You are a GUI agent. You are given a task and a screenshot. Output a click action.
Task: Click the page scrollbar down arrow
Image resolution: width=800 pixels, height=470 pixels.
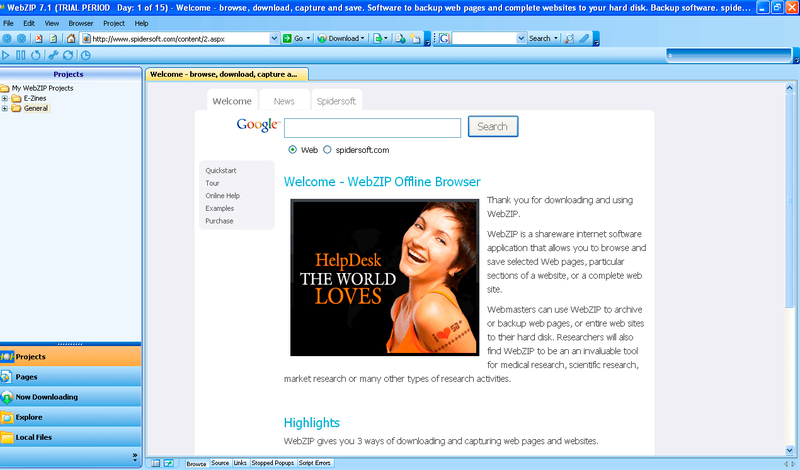tap(789, 450)
